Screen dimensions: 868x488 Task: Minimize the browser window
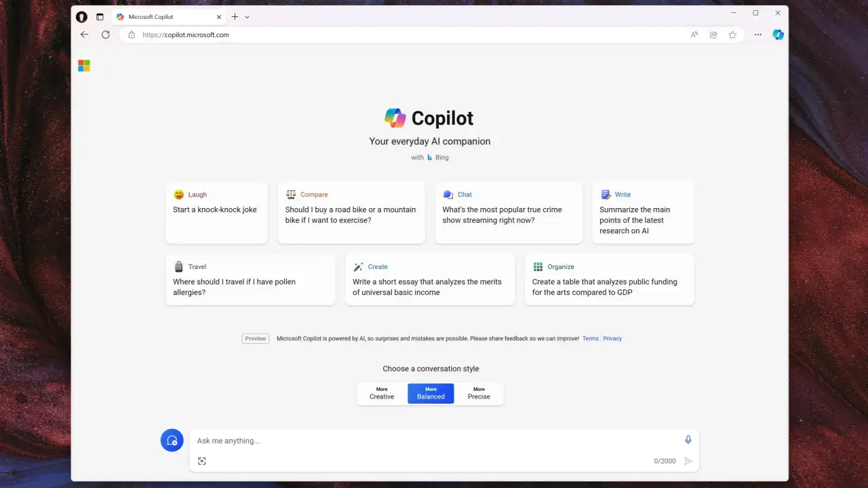[734, 13]
